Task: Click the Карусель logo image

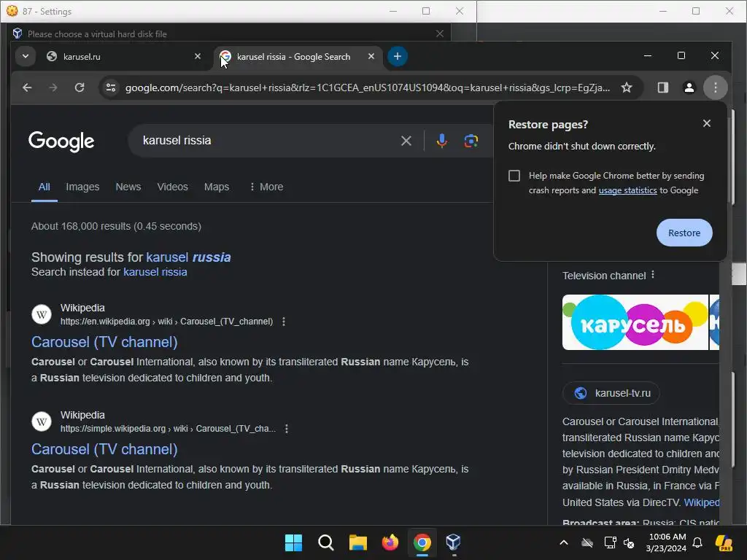Action: pos(635,322)
